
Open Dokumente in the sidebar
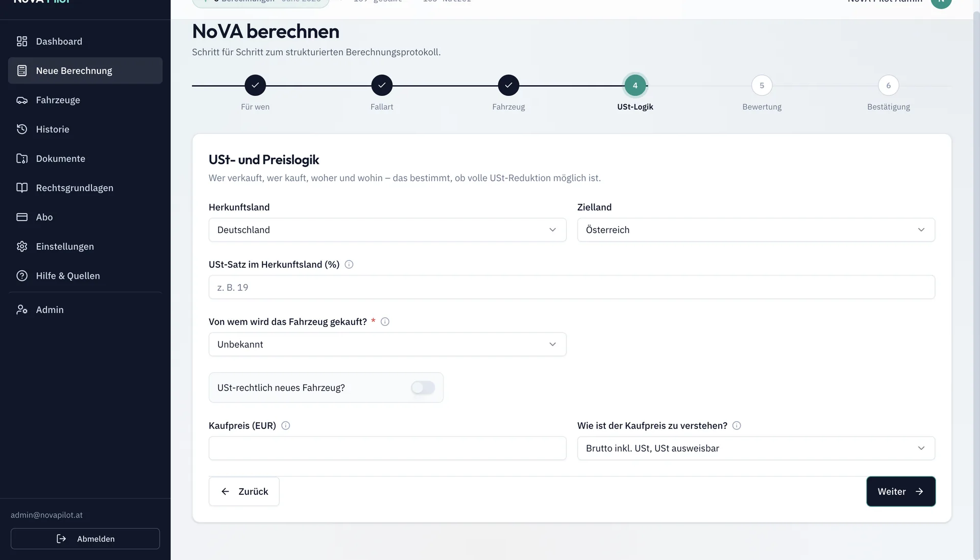coord(85,159)
